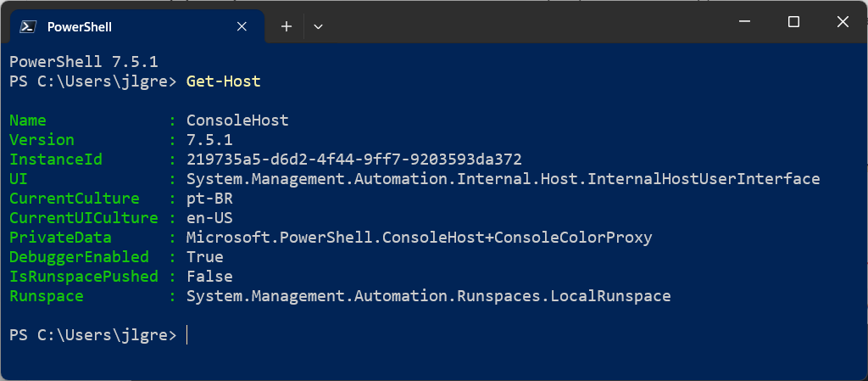Close the Windows Terminal window

(843, 22)
